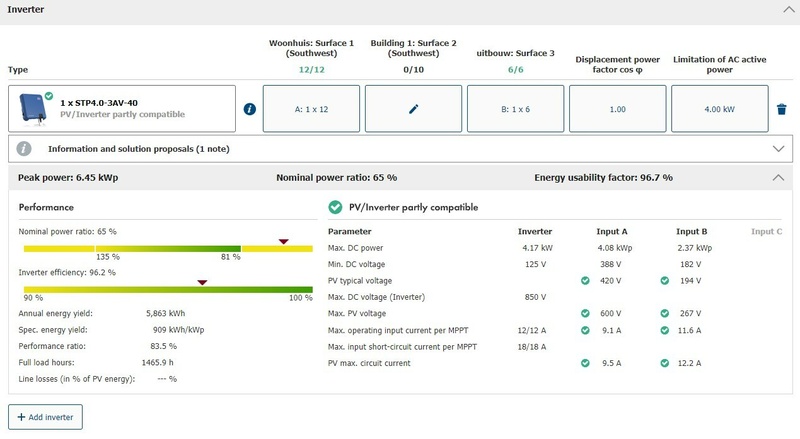Expand Information and solution proposals chevron
Image resolution: width=800 pixels, height=439 pixels.
tap(779, 148)
